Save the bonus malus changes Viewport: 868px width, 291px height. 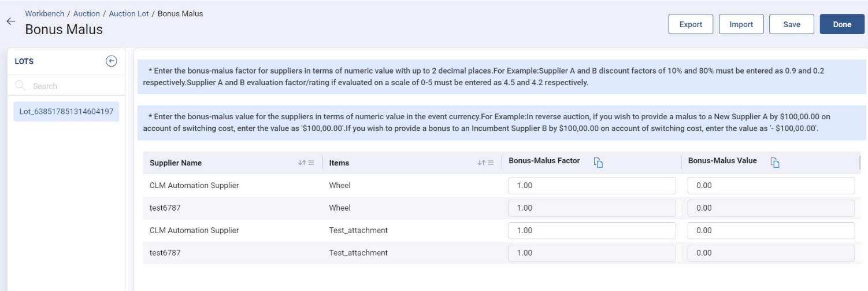[x=791, y=24]
